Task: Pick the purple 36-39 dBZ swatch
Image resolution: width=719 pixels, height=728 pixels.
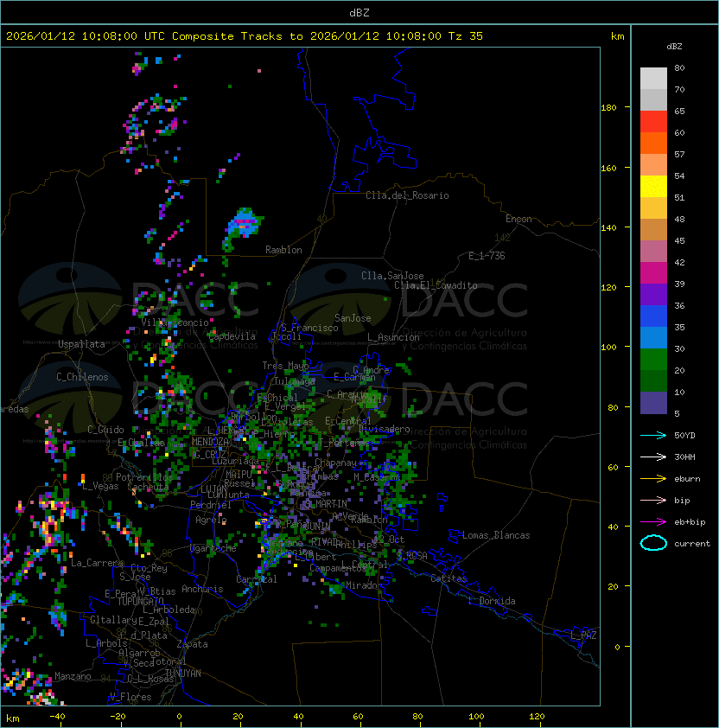Action: point(653,294)
